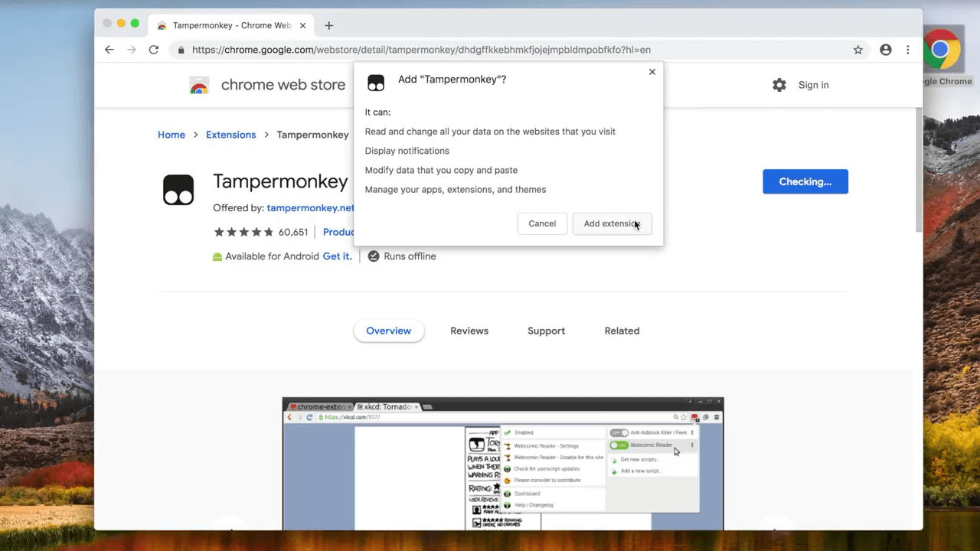
Task: Click the lock icon in the address bar
Action: click(181, 50)
